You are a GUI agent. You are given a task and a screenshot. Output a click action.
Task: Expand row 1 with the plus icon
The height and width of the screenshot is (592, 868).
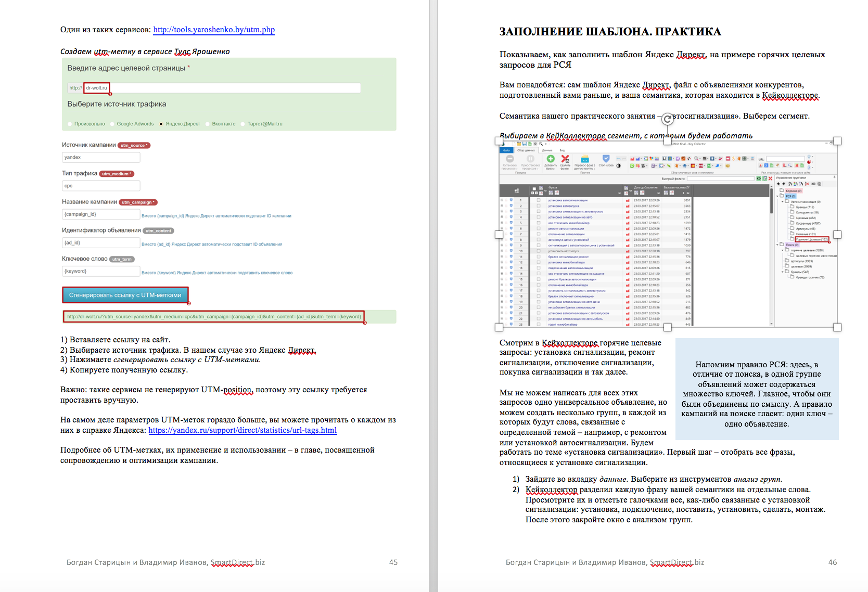(502, 200)
